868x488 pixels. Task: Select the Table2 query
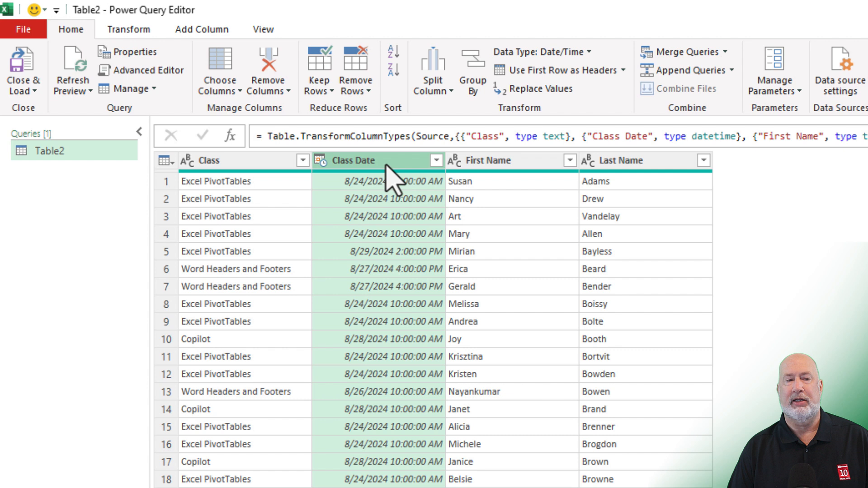pyautogui.click(x=50, y=150)
